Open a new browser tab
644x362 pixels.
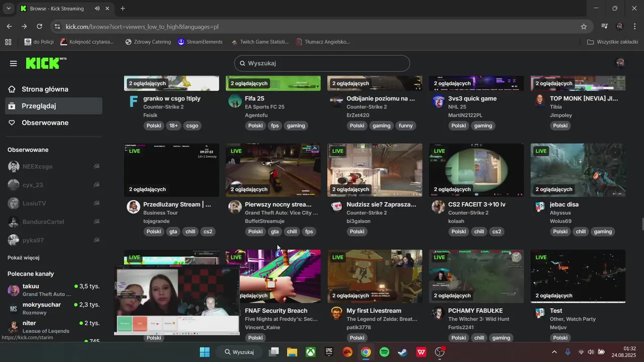[x=123, y=9]
